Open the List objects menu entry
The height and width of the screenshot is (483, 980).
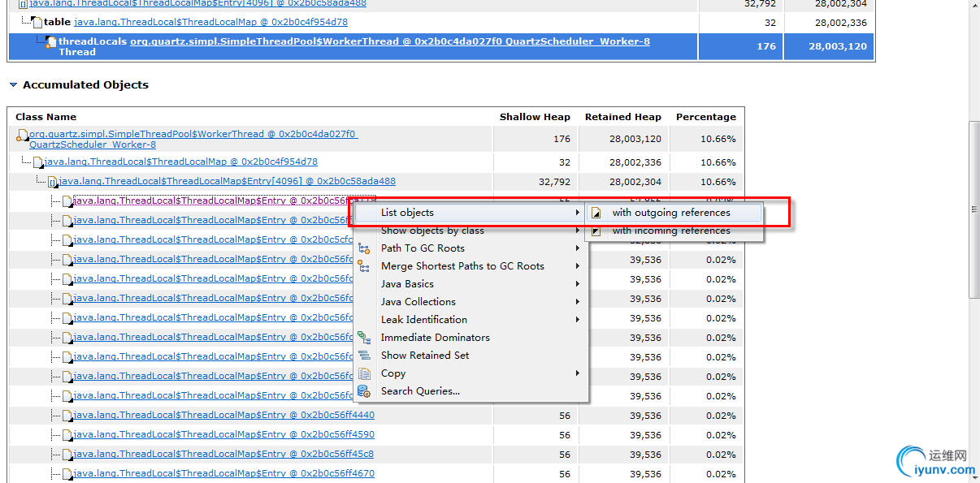click(469, 213)
